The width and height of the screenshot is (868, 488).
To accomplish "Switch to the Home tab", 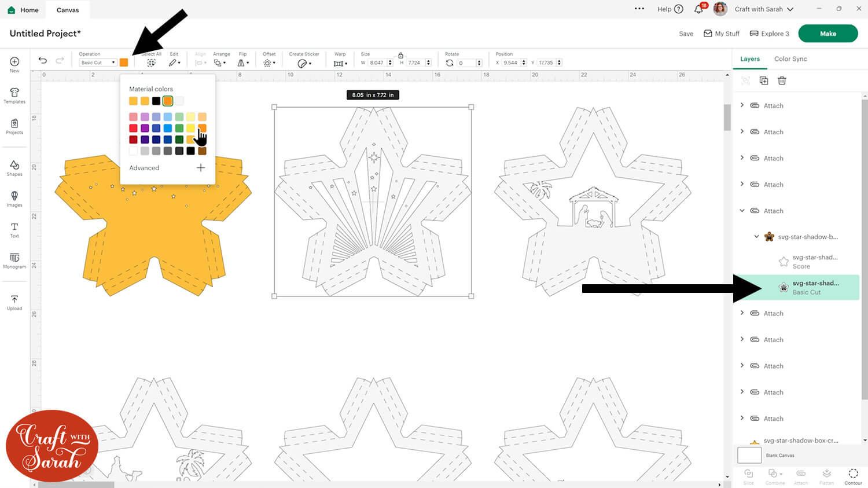I will pyautogui.click(x=24, y=10).
